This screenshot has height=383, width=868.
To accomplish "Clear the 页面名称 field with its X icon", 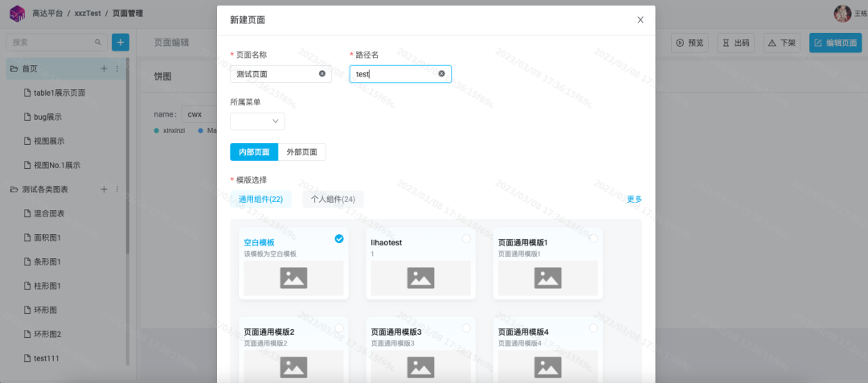I will pos(322,74).
